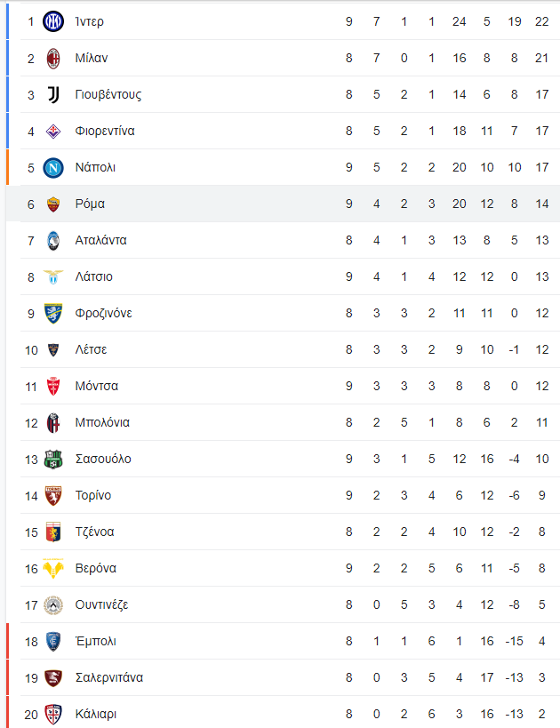Viewport: 560px width, 728px height.
Task: Open the Ουντινέζε team link
Action: [x=101, y=604]
